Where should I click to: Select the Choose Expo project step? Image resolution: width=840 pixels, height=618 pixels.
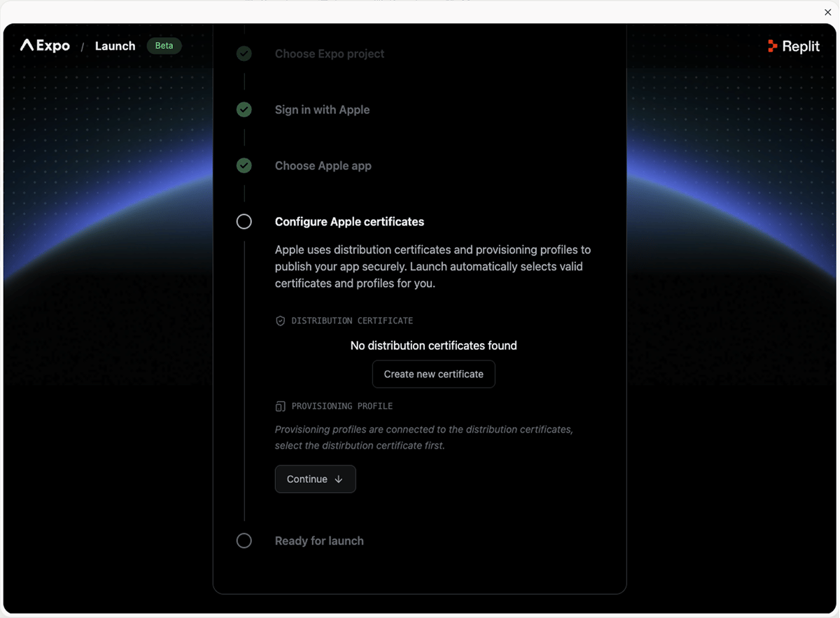pos(330,54)
